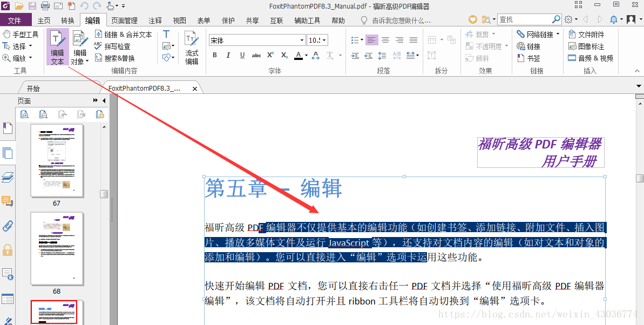The height and width of the screenshot is (325, 644).
Task: Print the document with printer icon
Action: coord(45,6)
